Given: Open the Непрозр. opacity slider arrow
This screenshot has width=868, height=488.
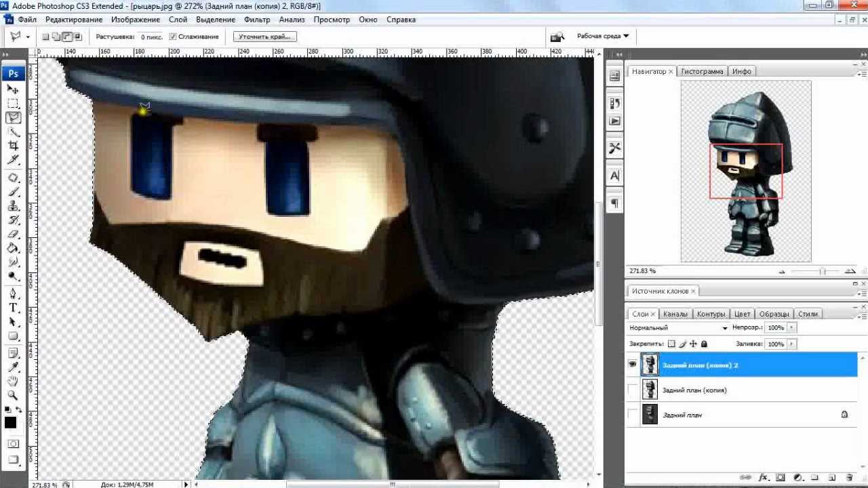Looking at the screenshot, I should (791, 327).
